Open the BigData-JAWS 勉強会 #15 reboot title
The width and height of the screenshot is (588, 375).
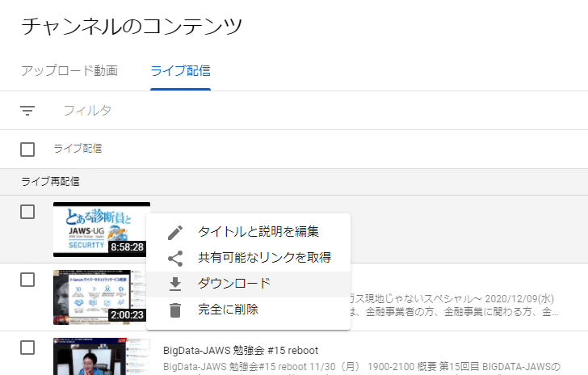click(x=241, y=350)
